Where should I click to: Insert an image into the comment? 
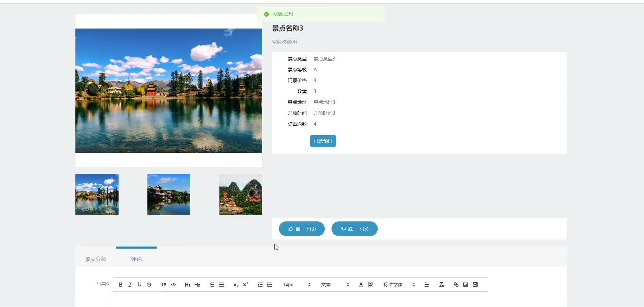click(x=466, y=285)
